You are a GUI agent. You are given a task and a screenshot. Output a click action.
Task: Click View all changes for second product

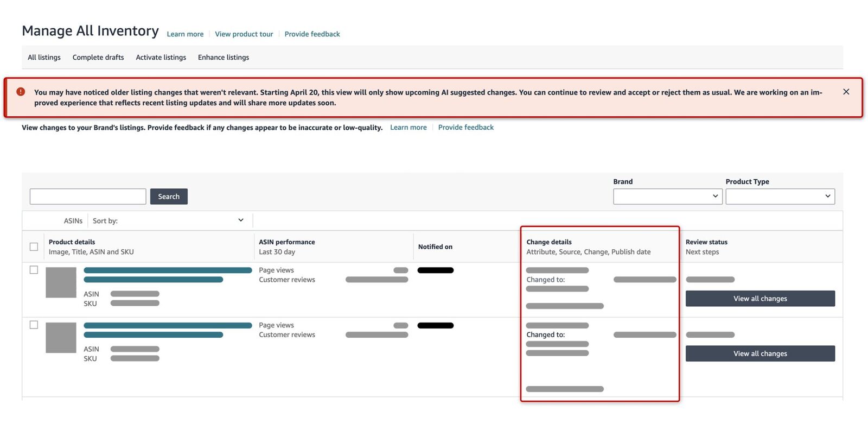pos(759,353)
